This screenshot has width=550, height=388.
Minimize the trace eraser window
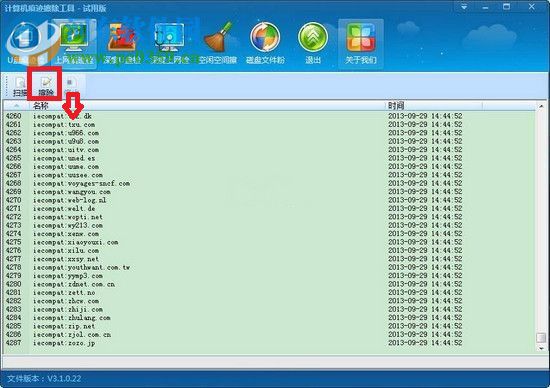pos(485,7)
